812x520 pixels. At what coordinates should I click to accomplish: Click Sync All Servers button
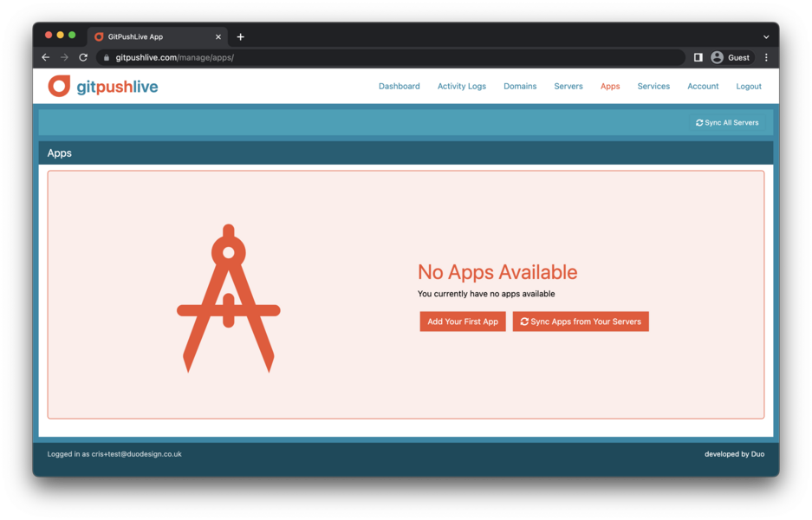coord(727,123)
